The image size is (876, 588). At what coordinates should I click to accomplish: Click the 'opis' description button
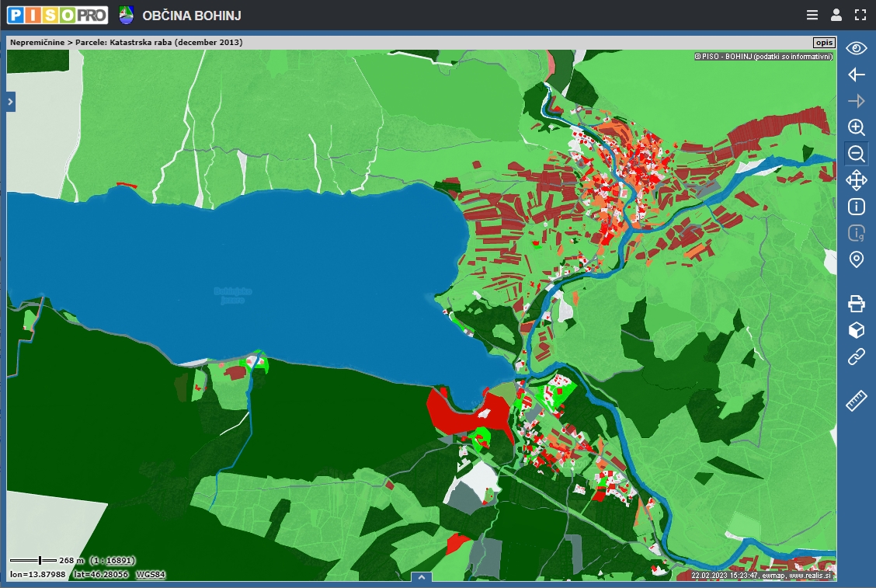point(823,43)
